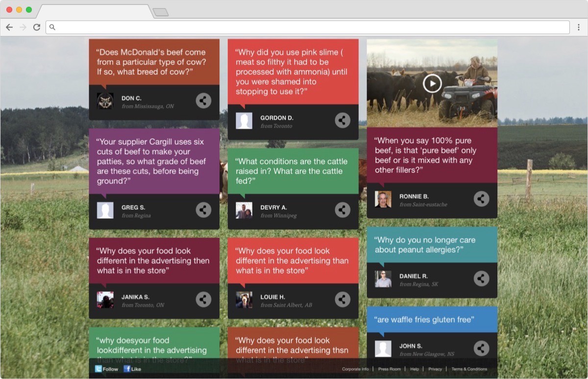Image resolution: width=588 pixels, height=379 pixels.
Task: Open the Press Room link
Action: [389, 369]
